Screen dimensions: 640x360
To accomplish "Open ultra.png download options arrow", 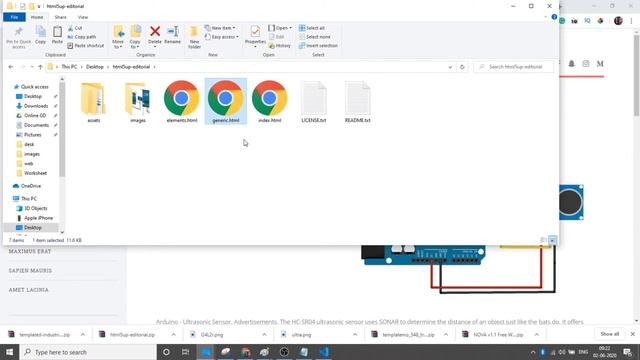I will coord(355,335).
